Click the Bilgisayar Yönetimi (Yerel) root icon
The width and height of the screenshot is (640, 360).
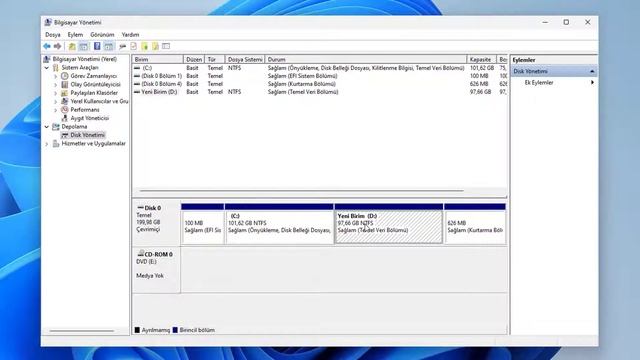click(47, 59)
